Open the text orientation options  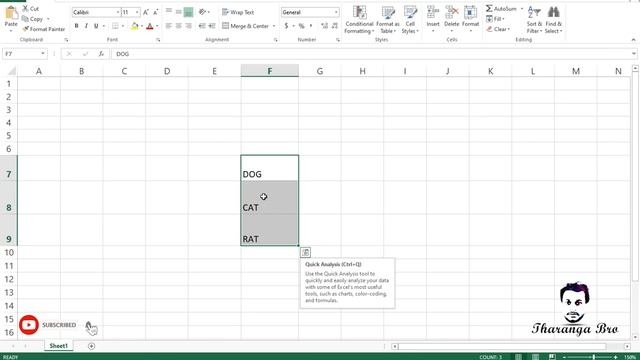click(204, 12)
